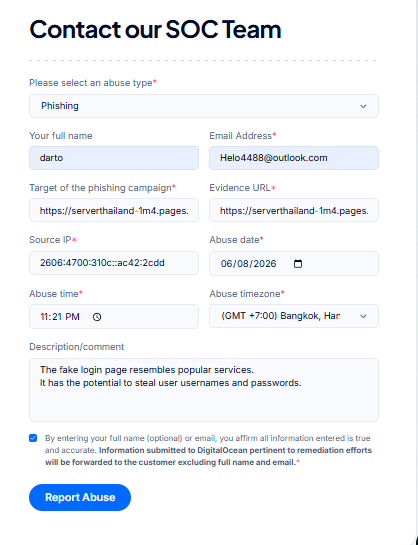This screenshot has width=418, height=545.
Task: Open the abuse type dropdown showing Phishing
Action: [204, 106]
